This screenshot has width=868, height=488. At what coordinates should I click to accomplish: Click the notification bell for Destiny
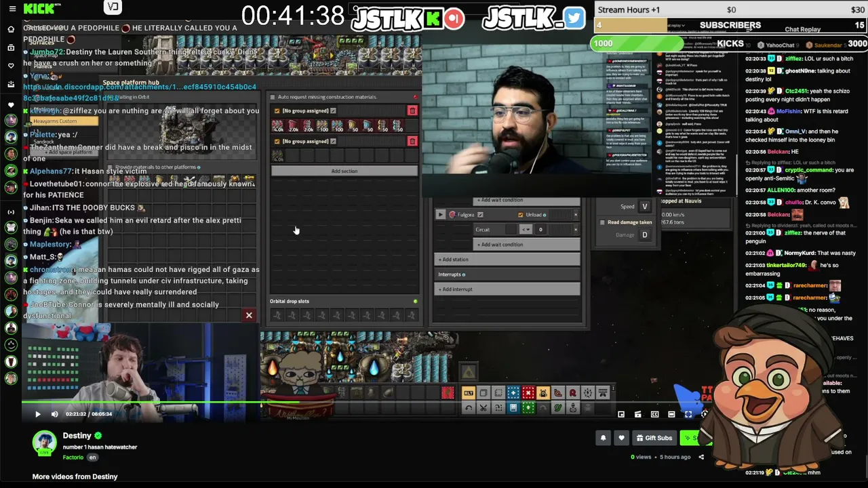tap(603, 438)
